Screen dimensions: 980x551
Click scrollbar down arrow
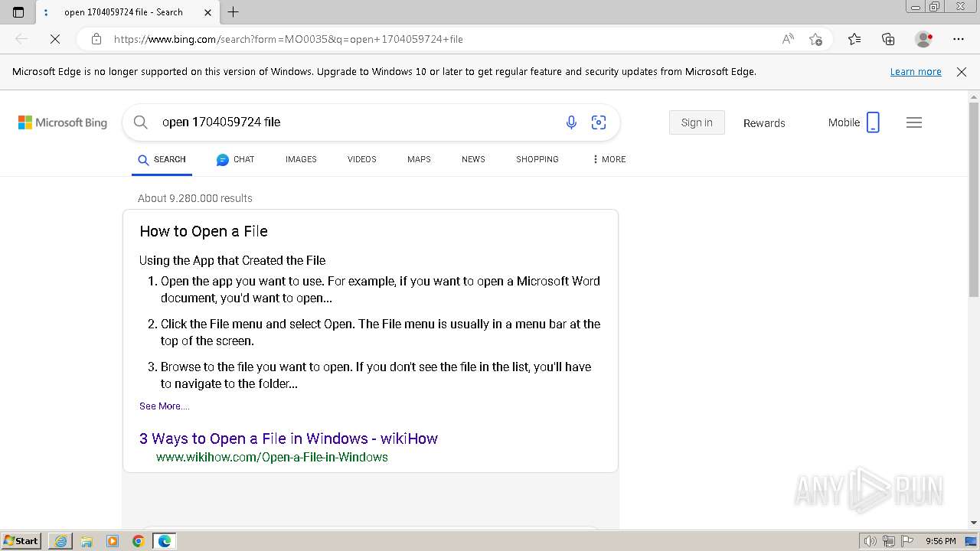pyautogui.click(x=974, y=523)
